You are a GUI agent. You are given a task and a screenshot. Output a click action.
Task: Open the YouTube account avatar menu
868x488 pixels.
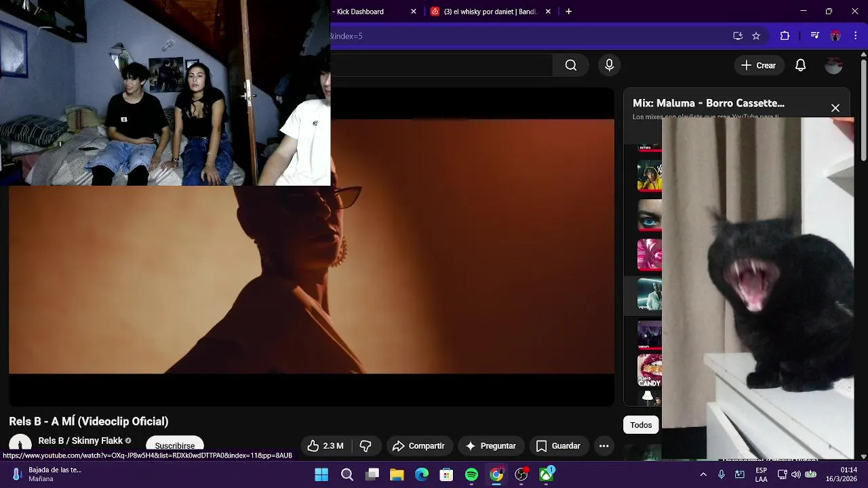point(833,65)
